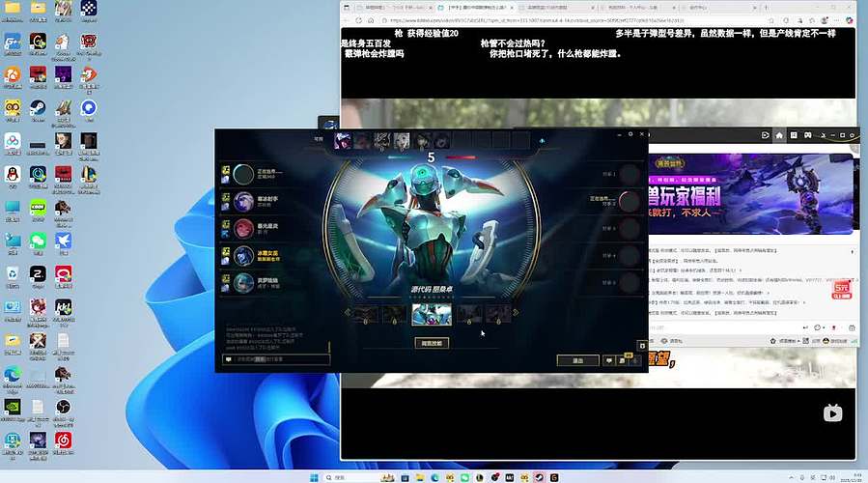This screenshot has width=868, height=483.
Task: Show hidden tray icons chevron on taskbar
Action: pyautogui.click(x=792, y=477)
